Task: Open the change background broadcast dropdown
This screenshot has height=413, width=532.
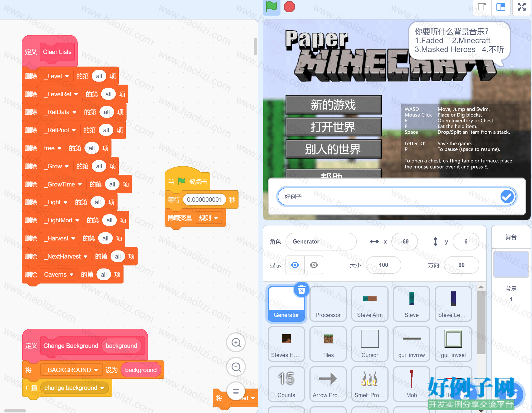Action: pyautogui.click(x=74, y=388)
